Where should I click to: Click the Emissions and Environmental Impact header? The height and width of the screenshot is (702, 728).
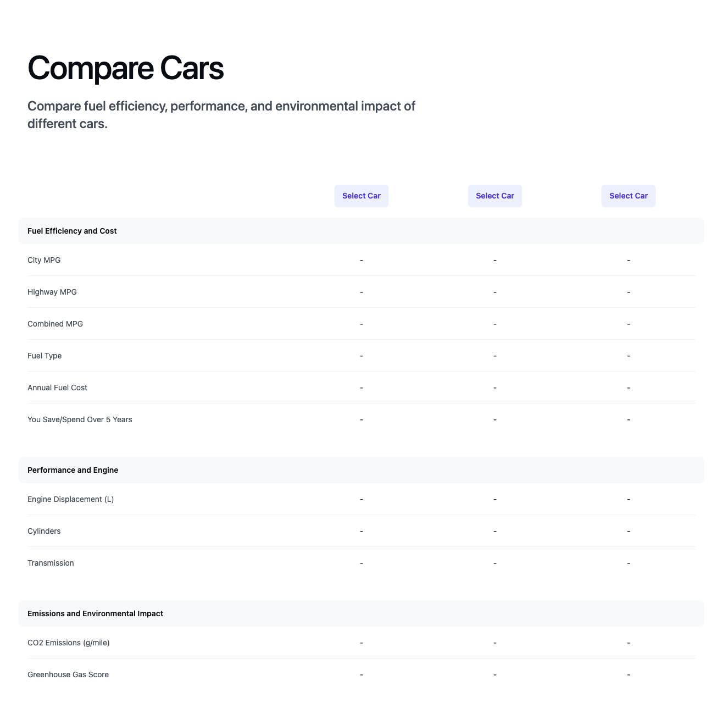pyautogui.click(x=96, y=613)
